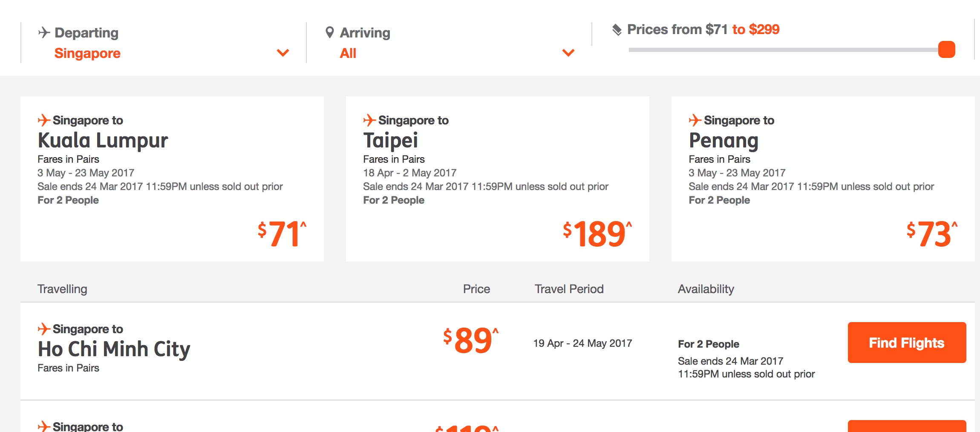The width and height of the screenshot is (980, 432).
Task: Select the Taipei $189 fare card
Action: (x=497, y=179)
